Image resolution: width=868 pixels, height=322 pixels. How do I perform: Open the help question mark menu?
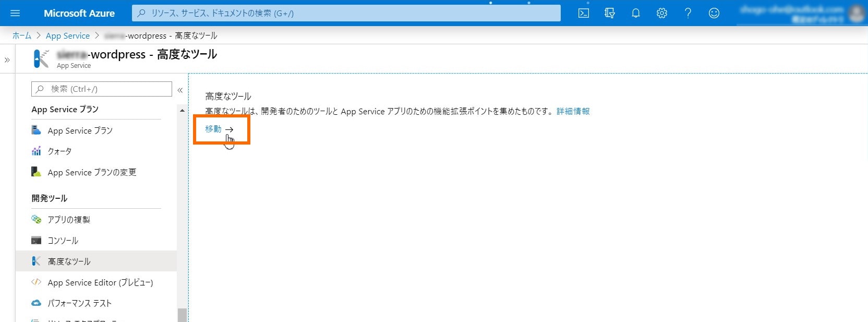pos(688,13)
